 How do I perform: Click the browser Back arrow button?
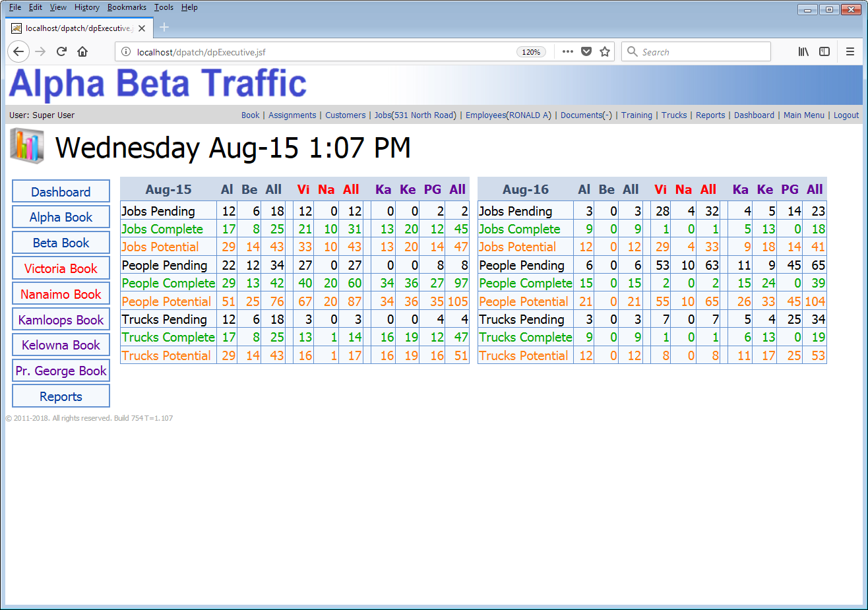click(18, 51)
